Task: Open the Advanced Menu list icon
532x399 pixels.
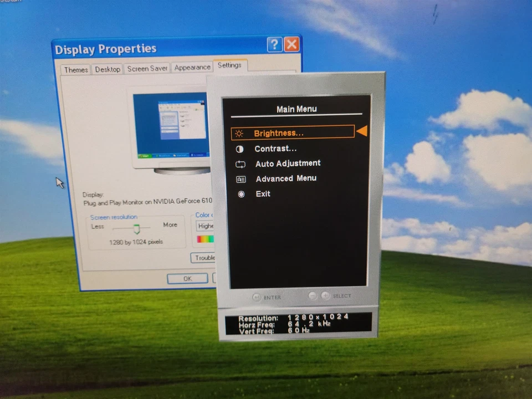Action: coord(240,179)
